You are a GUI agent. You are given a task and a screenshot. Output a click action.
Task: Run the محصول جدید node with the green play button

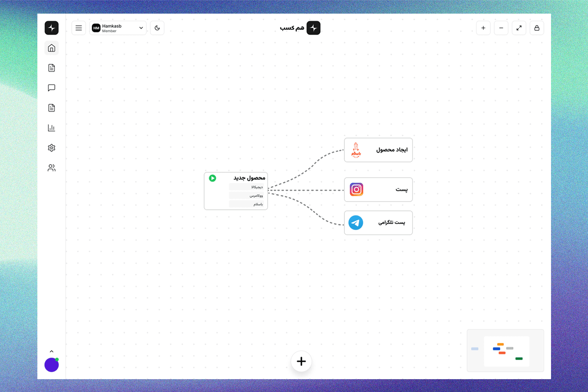coord(212,178)
